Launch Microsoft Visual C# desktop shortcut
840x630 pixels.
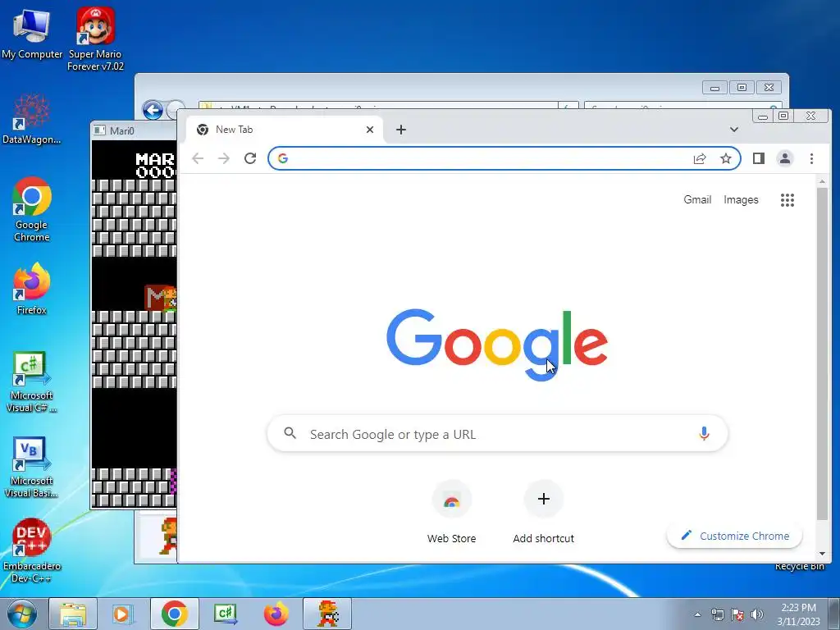tap(32, 382)
